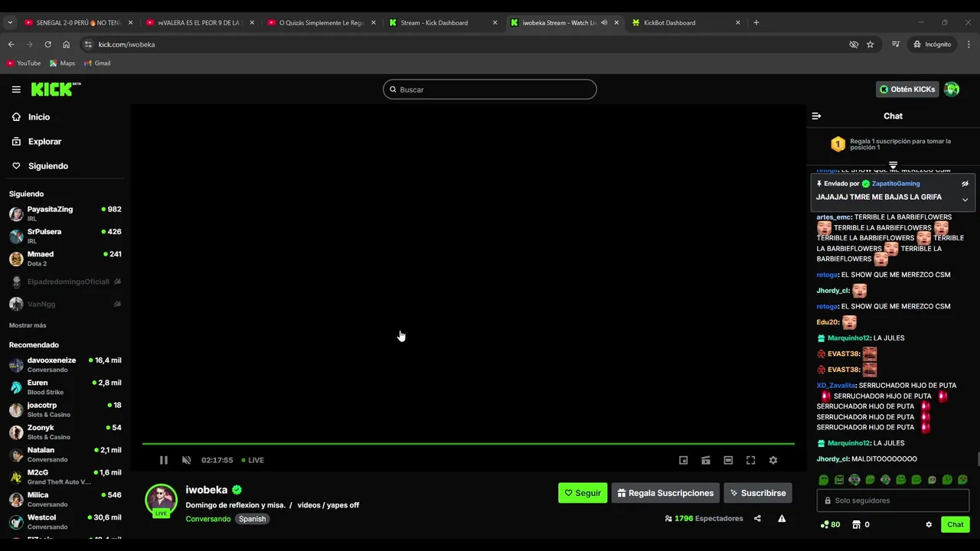Collapse the chat panel with the arrow icon
Screen dimensions: 980x551
click(x=816, y=116)
